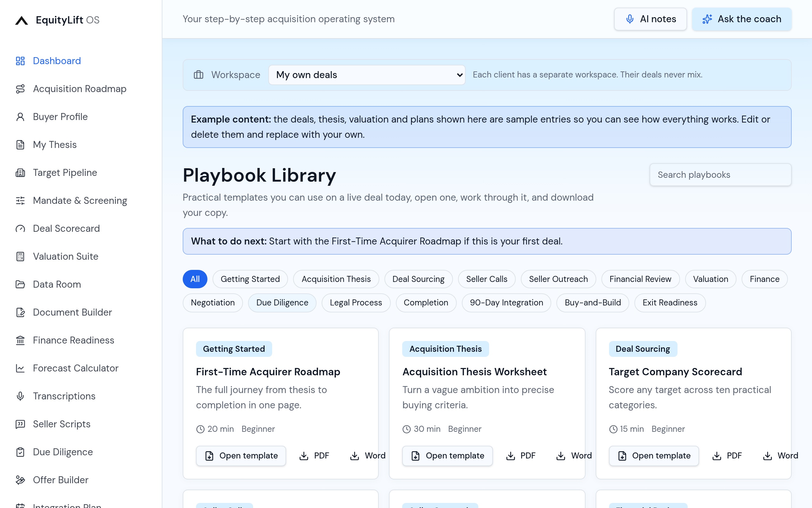Filter playbooks by Negotiation
Image resolution: width=812 pixels, height=508 pixels.
coord(213,303)
